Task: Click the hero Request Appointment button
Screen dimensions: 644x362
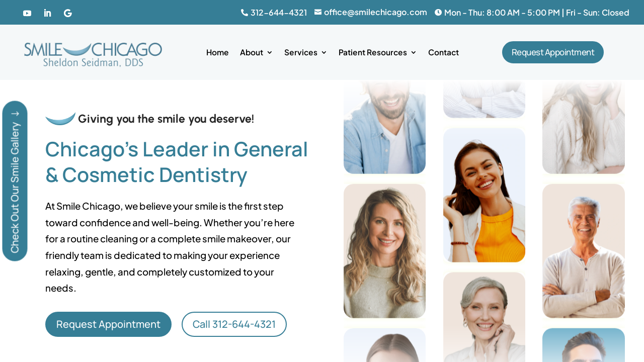Action: click(x=108, y=324)
